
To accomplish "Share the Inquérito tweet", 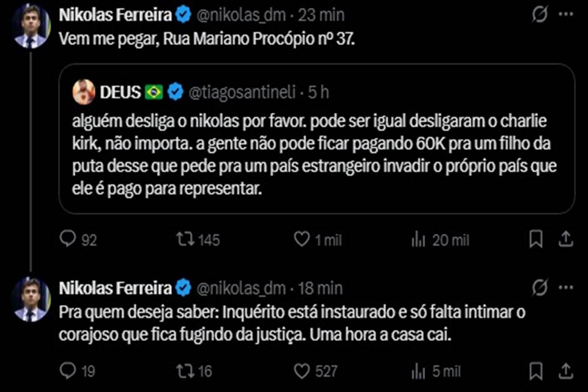I will pos(565,371).
